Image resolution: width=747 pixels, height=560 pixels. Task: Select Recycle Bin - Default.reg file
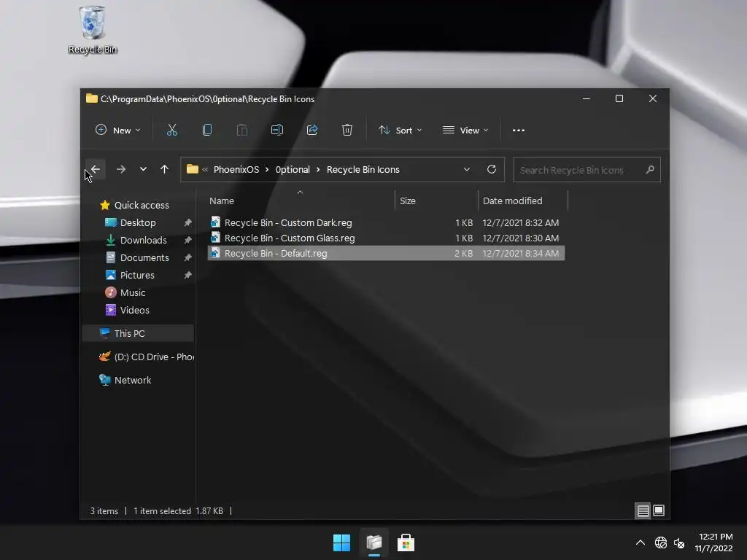click(x=386, y=253)
